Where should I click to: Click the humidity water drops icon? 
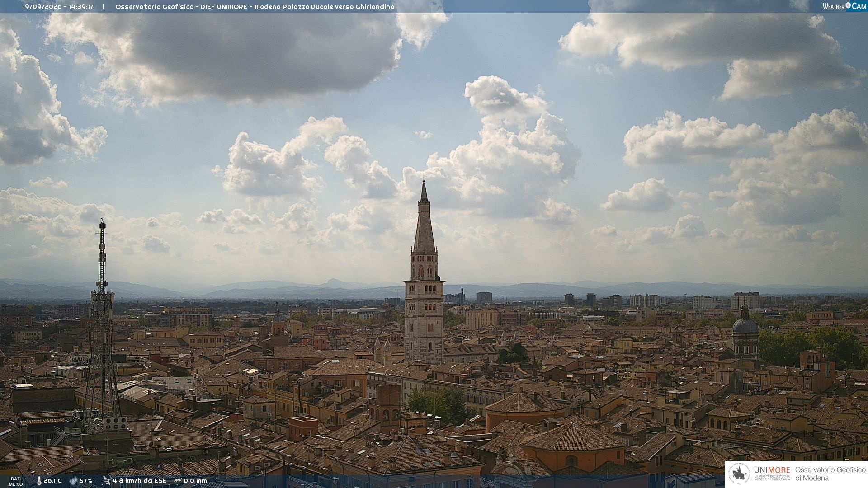point(73,481)
